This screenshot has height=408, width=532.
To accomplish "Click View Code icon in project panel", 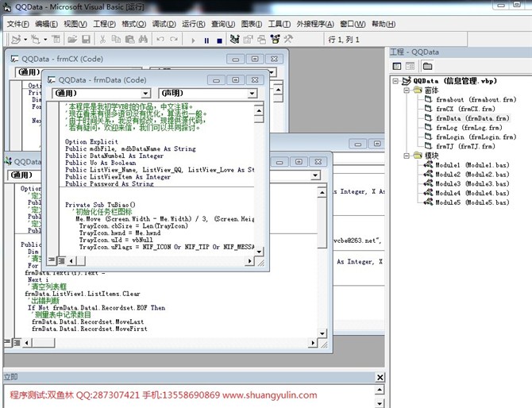I will pyautogui.click(x=397, y=66).
